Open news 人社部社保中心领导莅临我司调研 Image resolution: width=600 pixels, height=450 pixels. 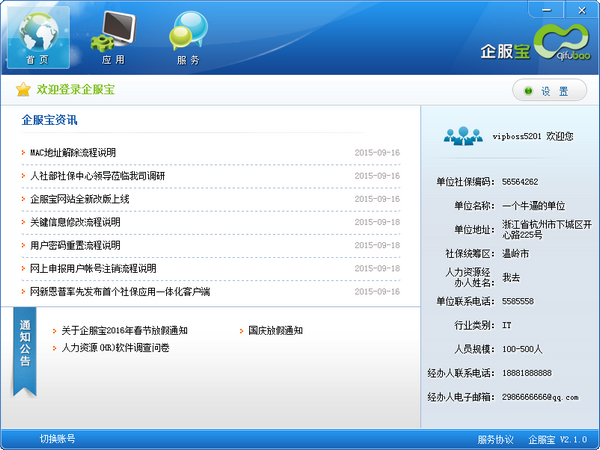click(x=98, y=176)
